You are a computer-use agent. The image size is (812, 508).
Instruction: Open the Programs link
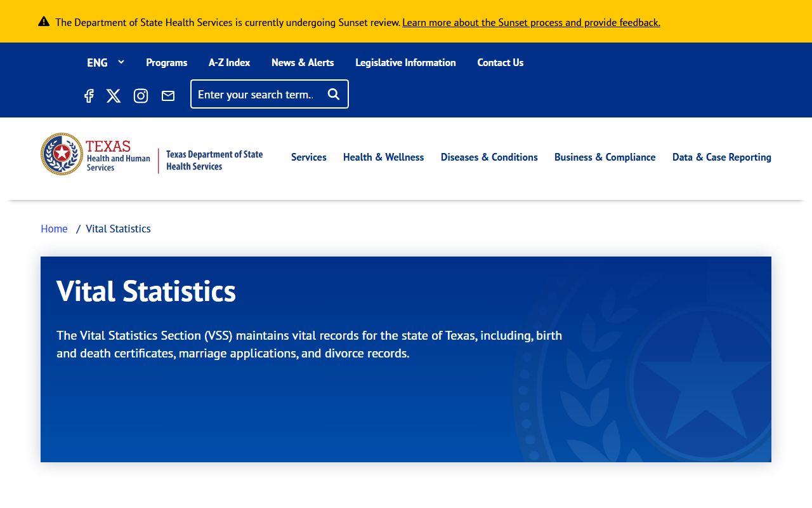166,62
